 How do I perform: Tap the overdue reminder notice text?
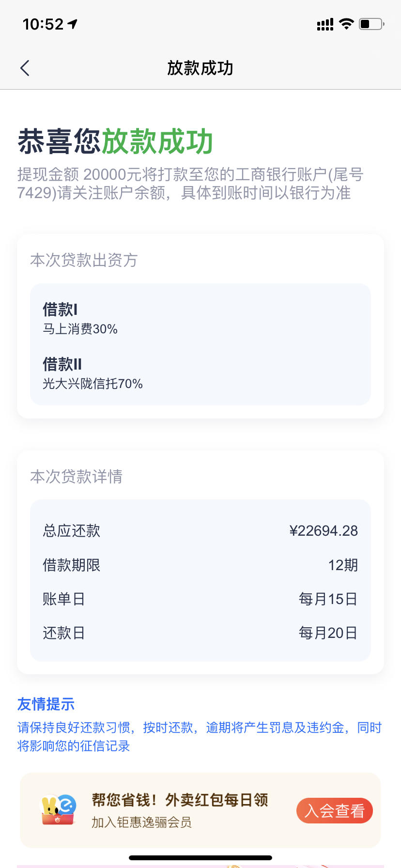tap(200, 737)
